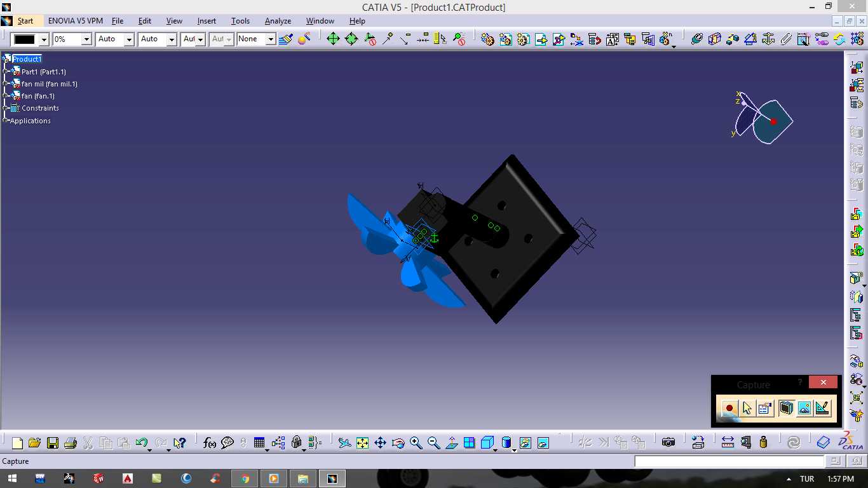Click the Print icon
Viewport: 868px width, 488px height.
[x=71, y=443]
